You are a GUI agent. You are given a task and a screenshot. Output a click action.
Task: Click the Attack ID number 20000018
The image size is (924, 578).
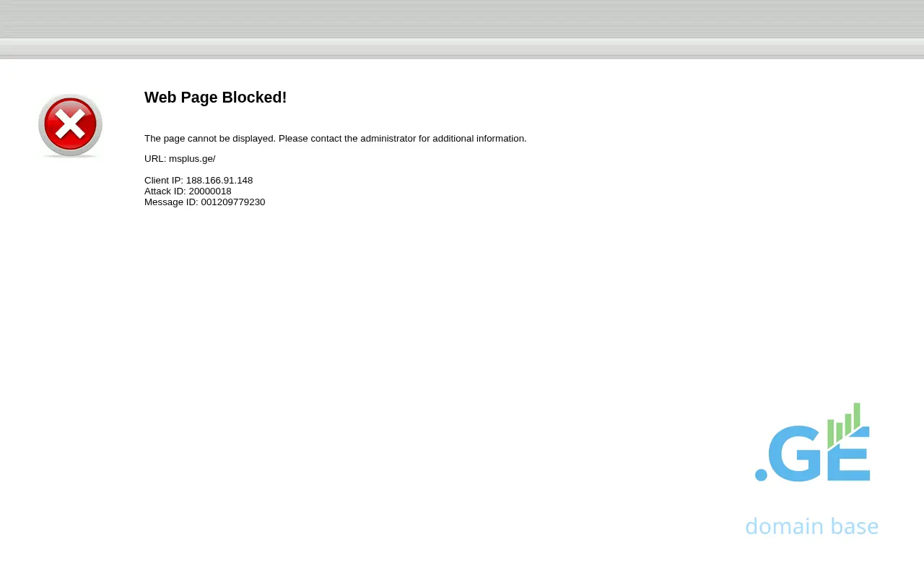pyautogui.click(x=210, y=191)
